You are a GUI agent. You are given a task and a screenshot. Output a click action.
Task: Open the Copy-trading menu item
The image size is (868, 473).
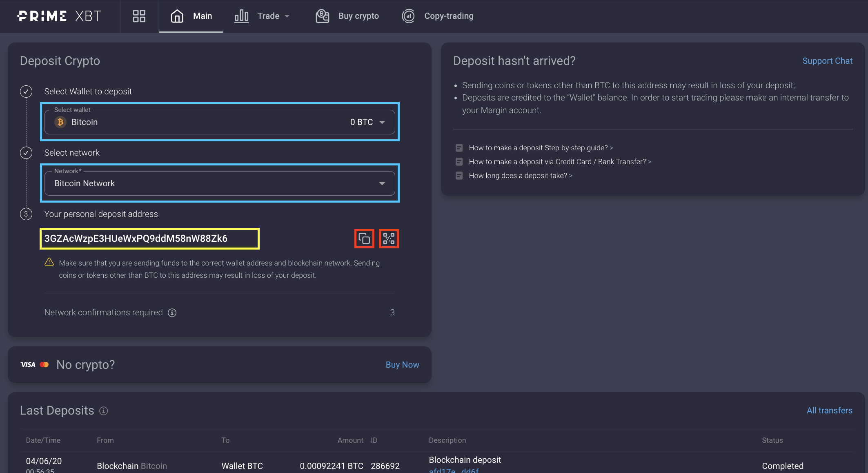click(x=448, y=16)
